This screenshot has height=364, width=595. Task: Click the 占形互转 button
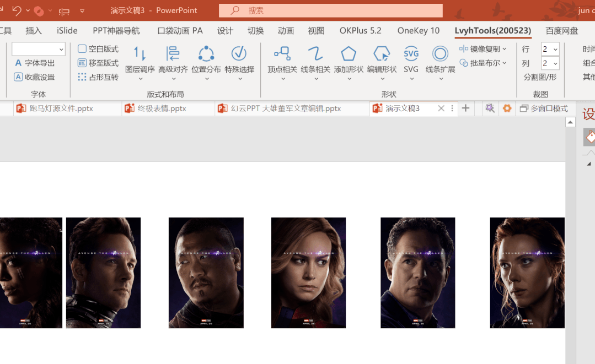[x=98, y=77]
